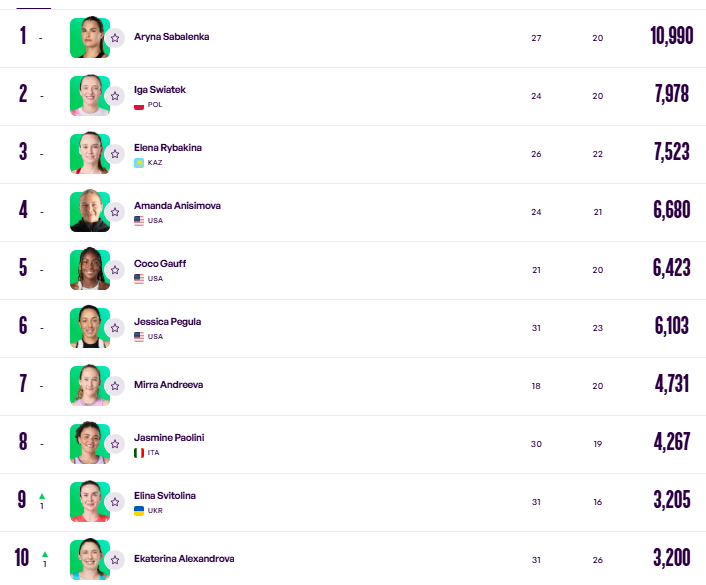
Task: Favorite Mirra Andreeva with the star icon
Action: coord(115,386)
